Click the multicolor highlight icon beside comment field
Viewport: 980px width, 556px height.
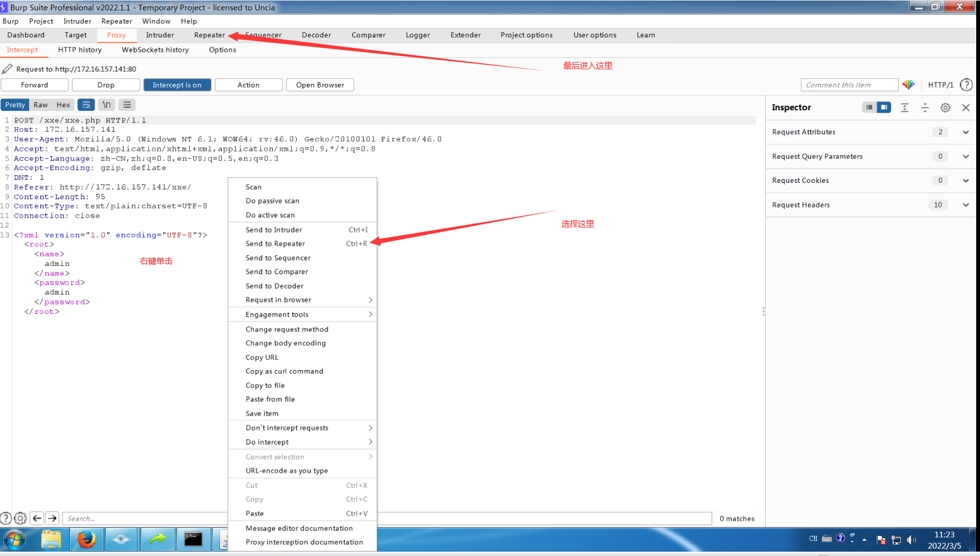click(908, 84)
